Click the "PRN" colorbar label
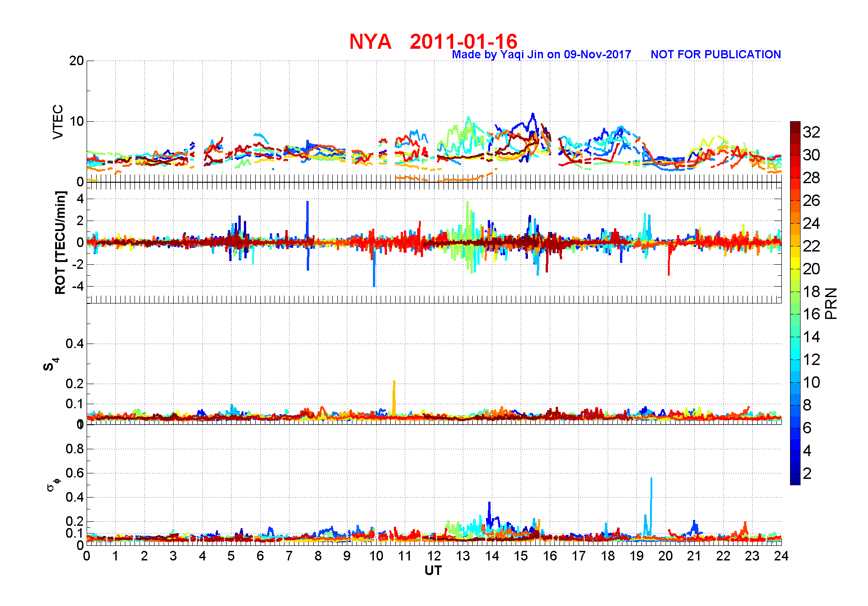 (x=831, y=303)
